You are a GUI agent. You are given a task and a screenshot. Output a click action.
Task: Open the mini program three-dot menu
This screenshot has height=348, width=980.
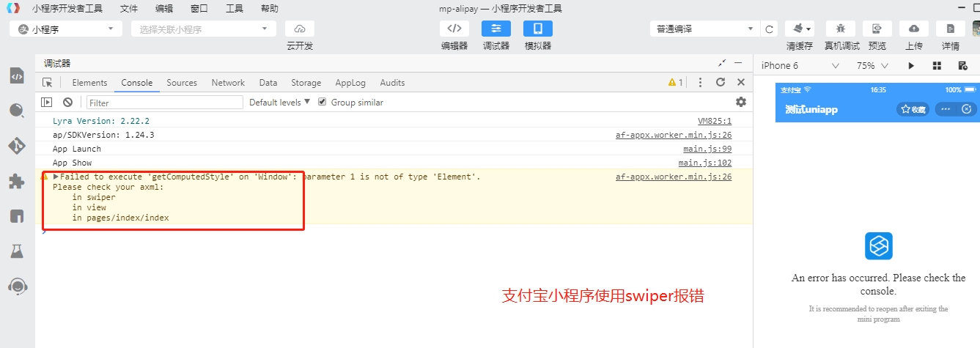point(946,109)
